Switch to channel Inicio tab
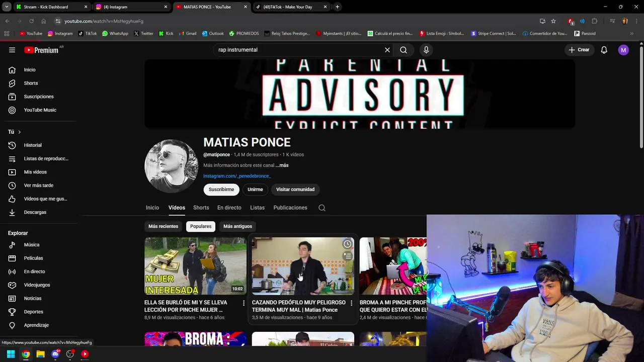The width and height of the screenshot is (644, 362). pos(152,208)
